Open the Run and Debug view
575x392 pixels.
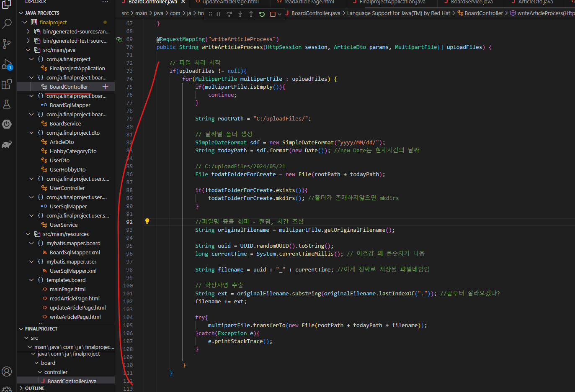pos(7,64)
